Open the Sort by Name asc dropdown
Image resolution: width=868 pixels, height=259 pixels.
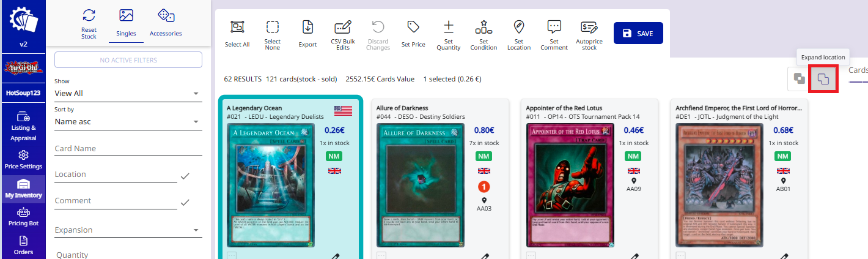click(x=127, y=121)
